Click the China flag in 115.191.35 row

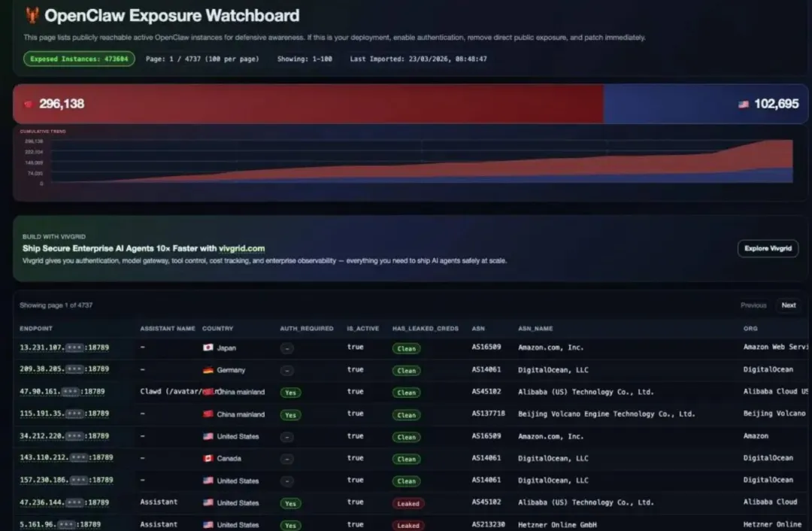[x=208, y=414]
